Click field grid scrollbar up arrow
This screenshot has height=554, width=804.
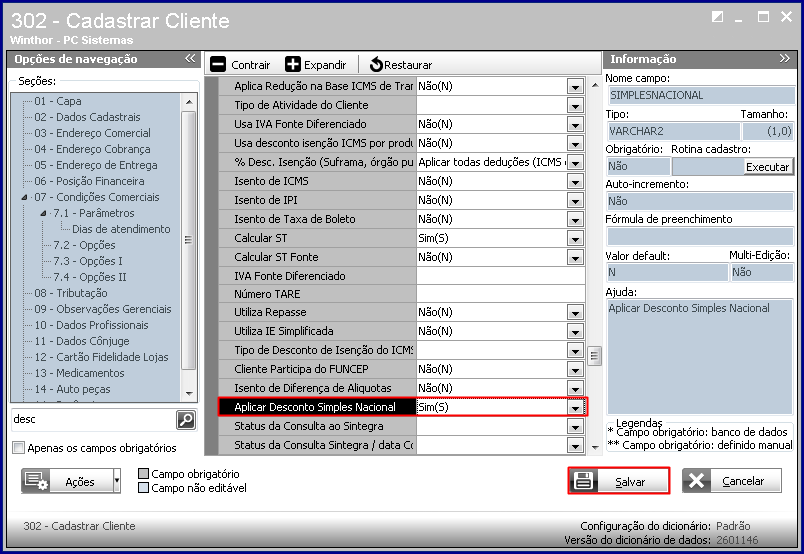(x=595, y=85)
